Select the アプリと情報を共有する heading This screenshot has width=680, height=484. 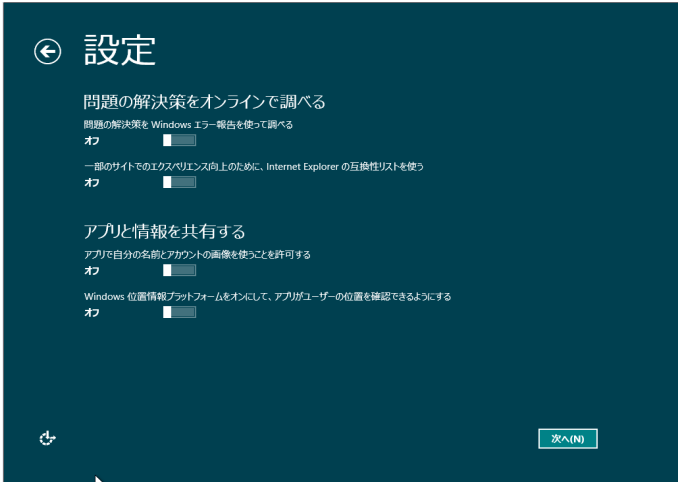(164, 231)
